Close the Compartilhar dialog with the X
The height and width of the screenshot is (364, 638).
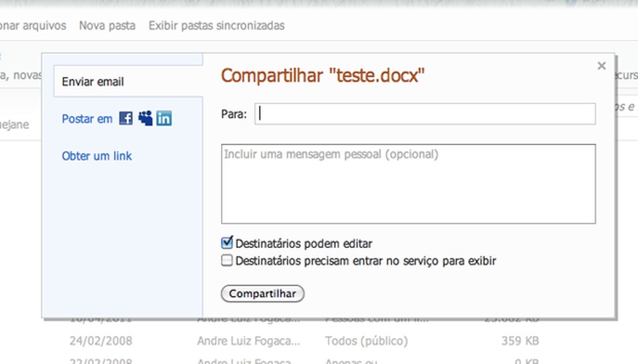tap(602, 66)
